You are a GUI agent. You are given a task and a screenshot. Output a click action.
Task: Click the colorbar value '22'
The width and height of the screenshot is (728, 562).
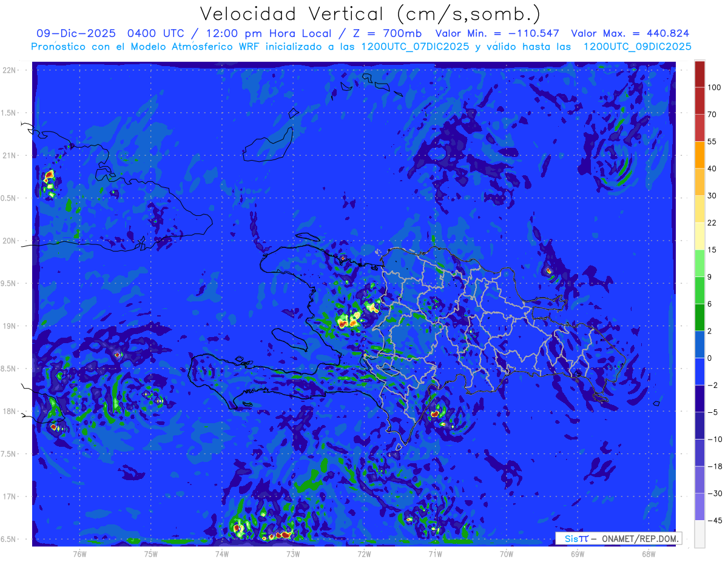coord(712,222)
